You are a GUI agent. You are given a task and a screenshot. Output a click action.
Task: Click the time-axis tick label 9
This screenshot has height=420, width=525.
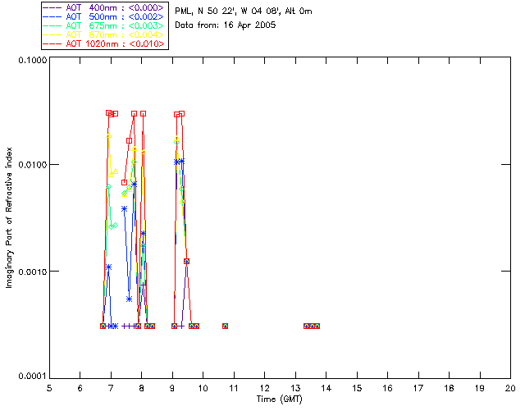click(172, 388)
